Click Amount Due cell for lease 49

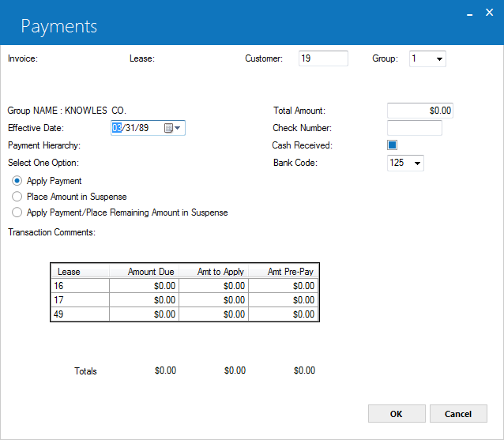click(144, 314)
